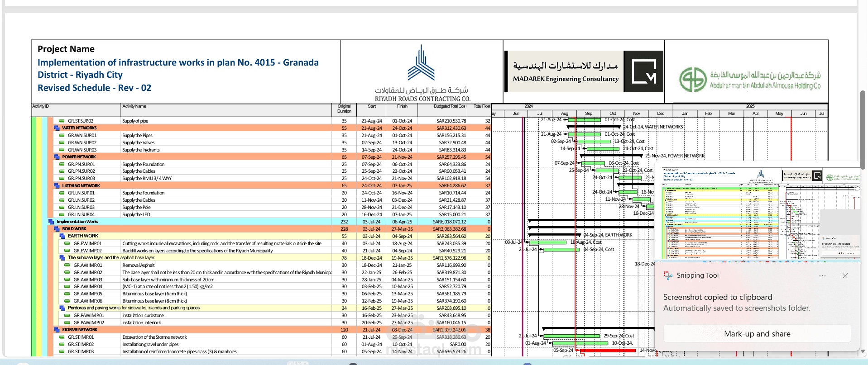The image size is (868, 365).
Task: Click the activity icon for GR.LN.SUP.02
Action: pos(62,200)
